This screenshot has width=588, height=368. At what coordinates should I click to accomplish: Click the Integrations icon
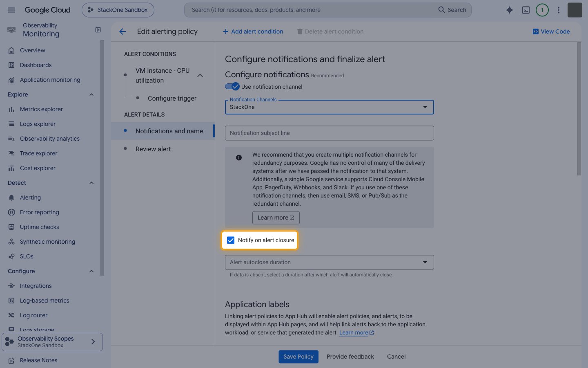pos(11,286)
